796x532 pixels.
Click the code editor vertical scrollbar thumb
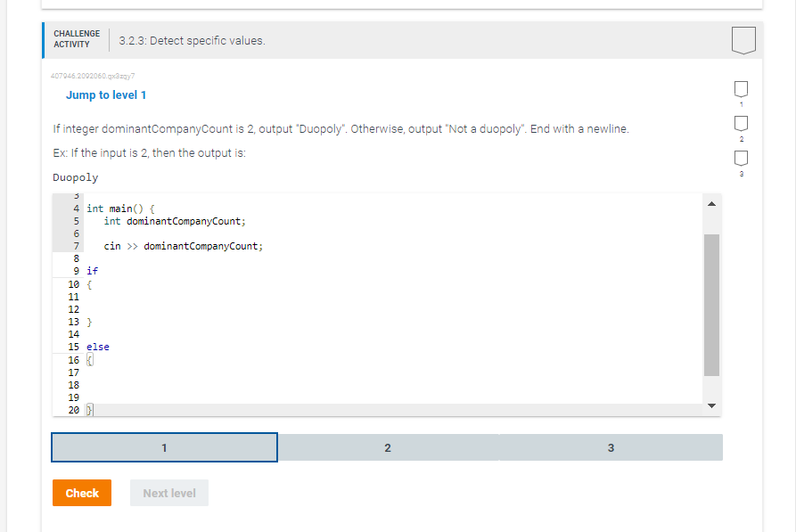tap(711, 305)
